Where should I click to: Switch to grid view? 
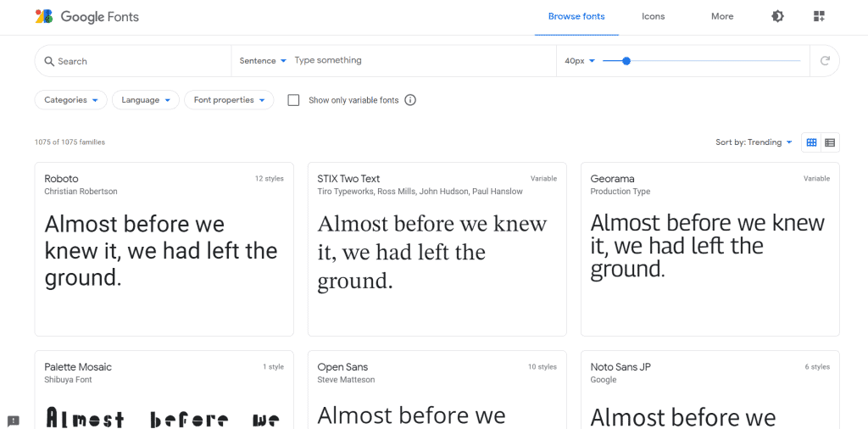click(811, 142)
